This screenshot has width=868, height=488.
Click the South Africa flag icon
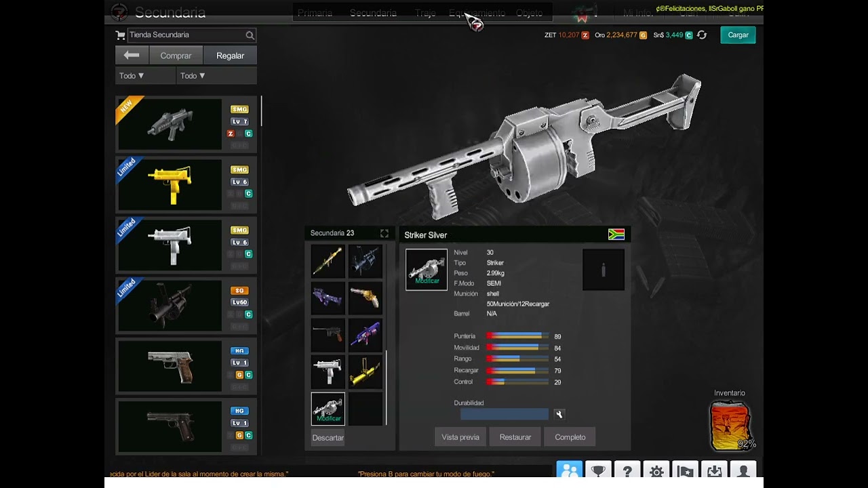point(616,235)
